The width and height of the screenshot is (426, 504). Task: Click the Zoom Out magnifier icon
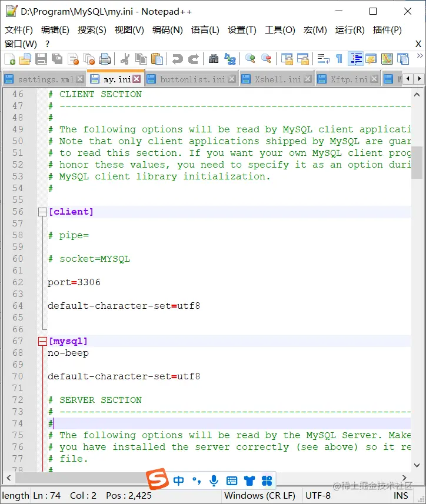pos(266,59)
